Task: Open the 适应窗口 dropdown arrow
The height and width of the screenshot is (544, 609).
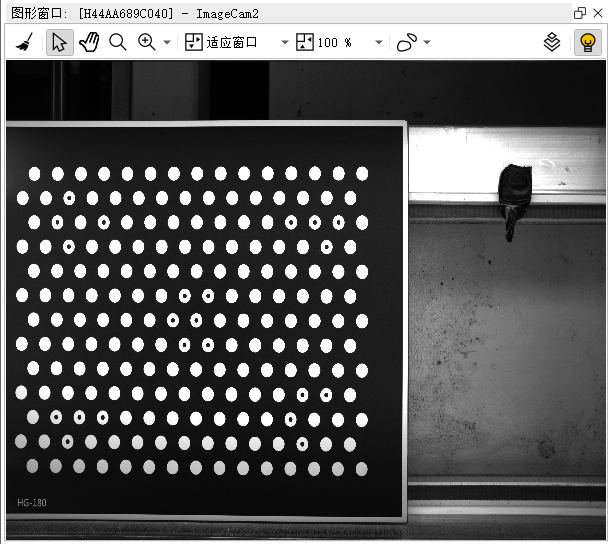Action: [284, 43]
